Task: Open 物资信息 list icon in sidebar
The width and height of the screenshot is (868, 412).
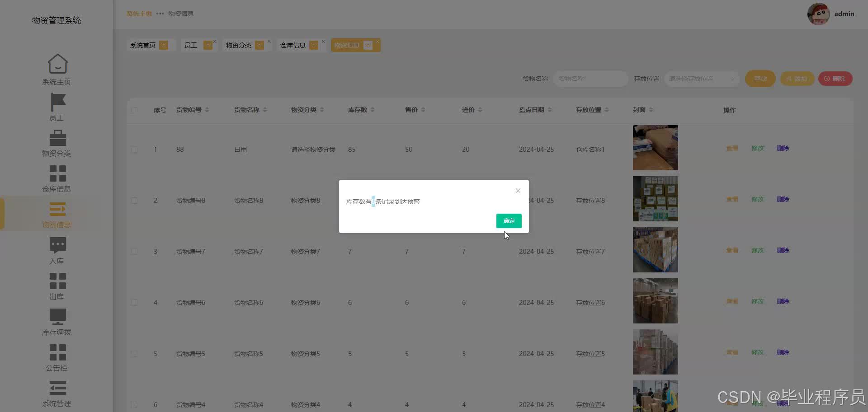Action: pyautogui.click(x=58, y=209)
